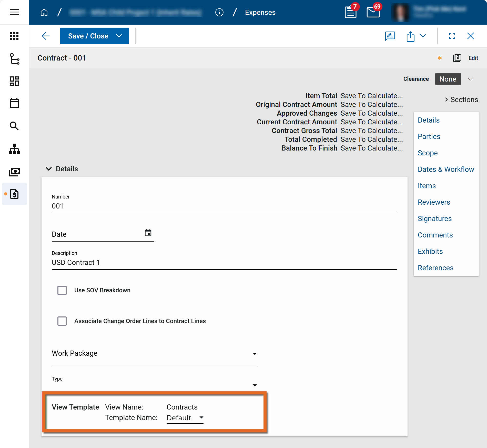This screenshot has height=448, width=487.
Task: Open the hamburger main menu
Action: click(14, 12)
